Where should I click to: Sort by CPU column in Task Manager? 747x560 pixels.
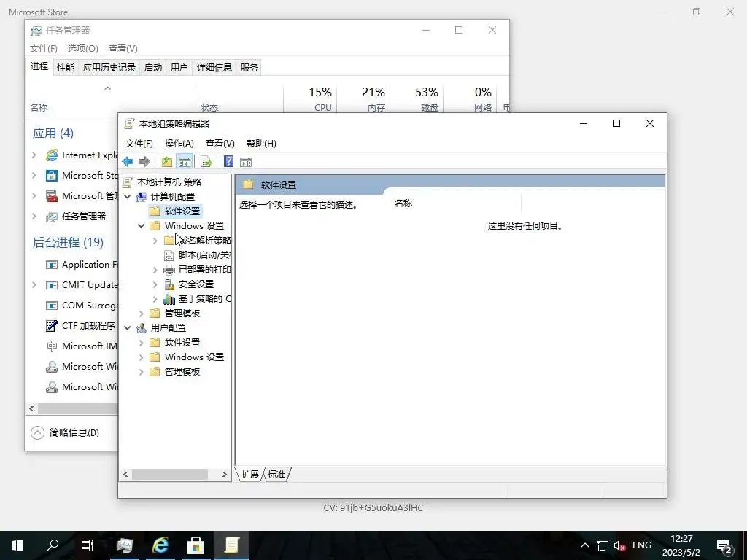click(x=311, y=99)
